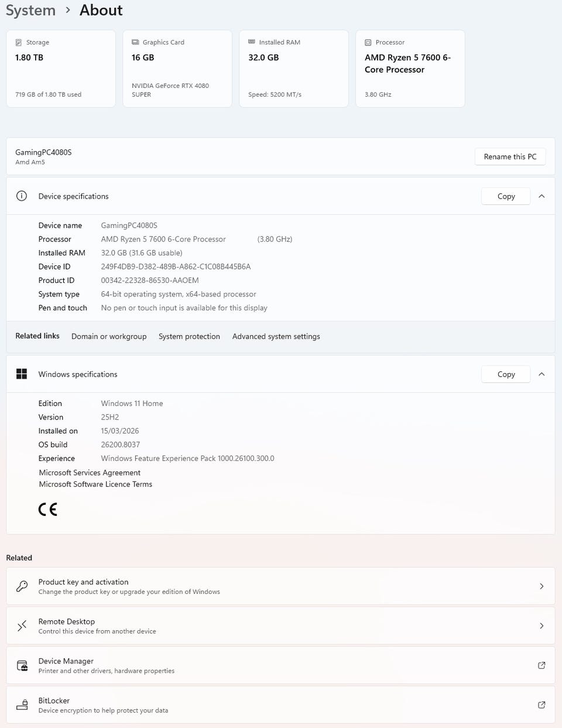Screen dimensions: 562x728
Task: Open BitLocker device encryption row
Action: coord(280,705)
